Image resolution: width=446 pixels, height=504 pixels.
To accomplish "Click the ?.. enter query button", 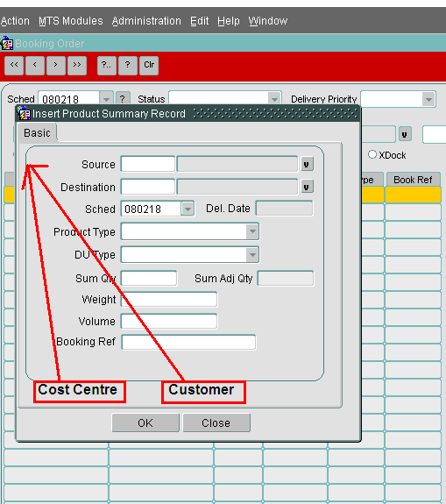I will tap(107, 66).
